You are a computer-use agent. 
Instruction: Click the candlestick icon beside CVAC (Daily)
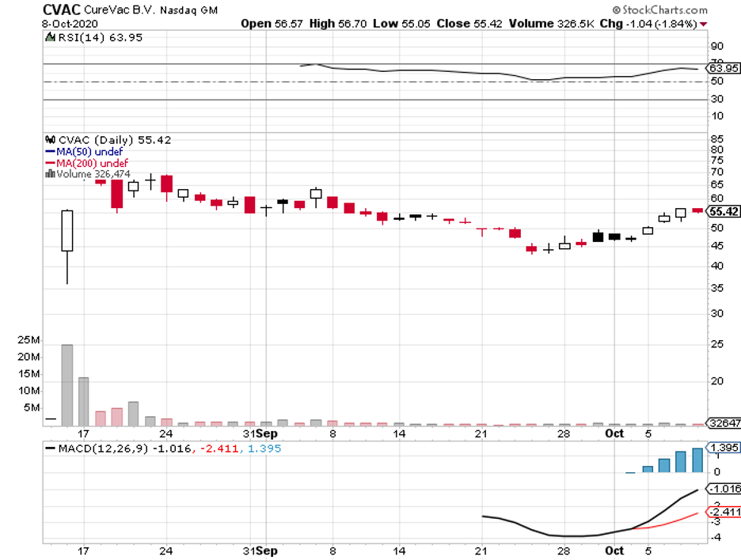(50, 139)
